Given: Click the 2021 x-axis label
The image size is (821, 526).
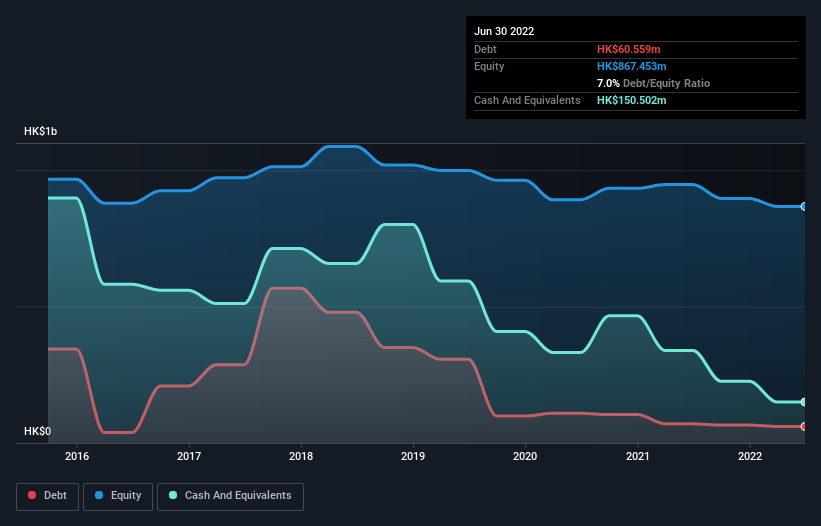Looking at the screenshot, I should (x=638, y=456).
